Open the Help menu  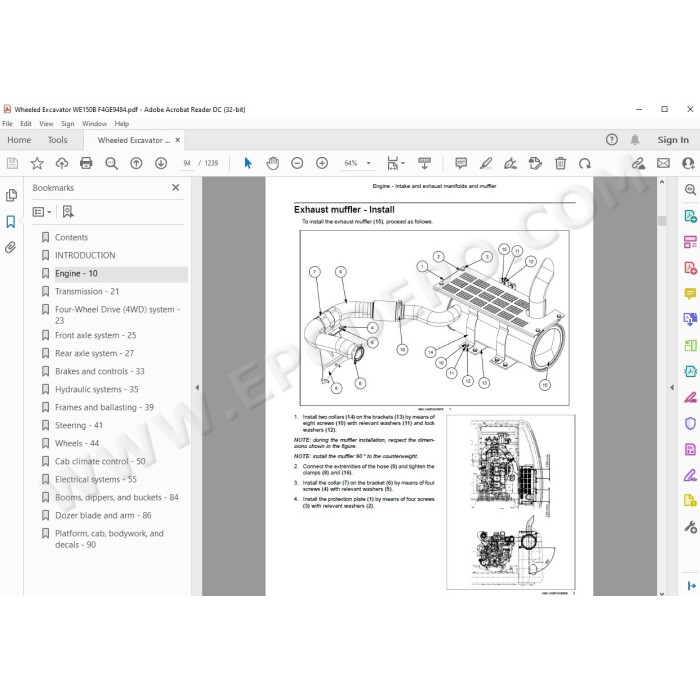point(122,124)
